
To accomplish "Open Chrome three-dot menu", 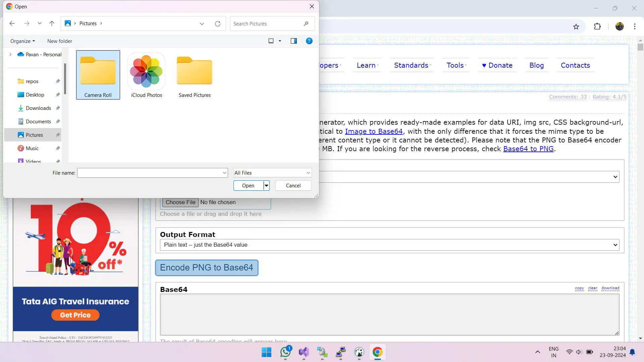I will click(x=635, y=26).
